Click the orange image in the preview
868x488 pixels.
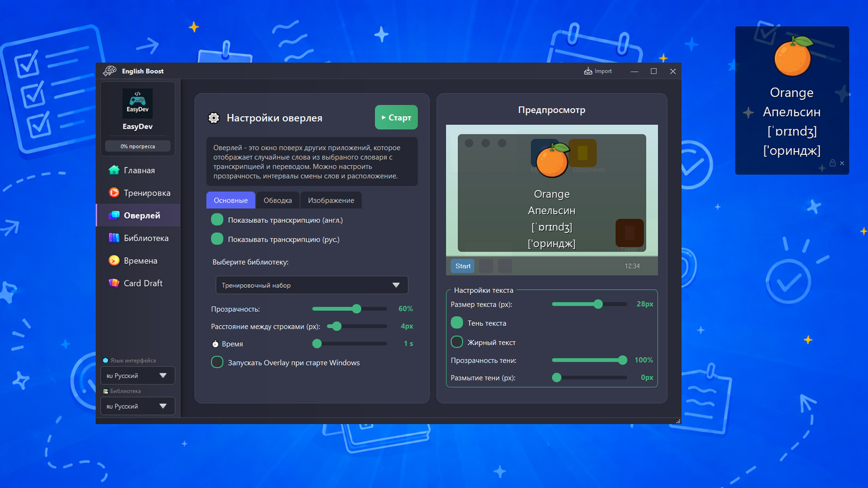point(552,160)
